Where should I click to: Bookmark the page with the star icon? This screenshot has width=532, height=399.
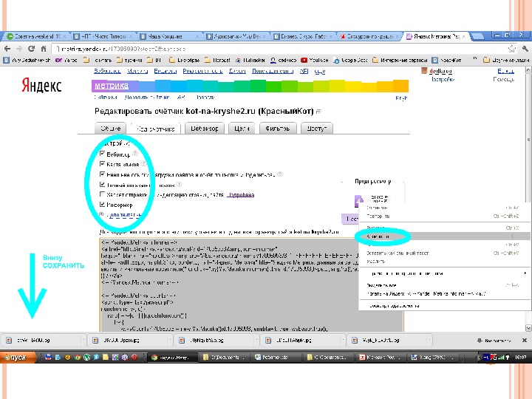pos(511,49)
